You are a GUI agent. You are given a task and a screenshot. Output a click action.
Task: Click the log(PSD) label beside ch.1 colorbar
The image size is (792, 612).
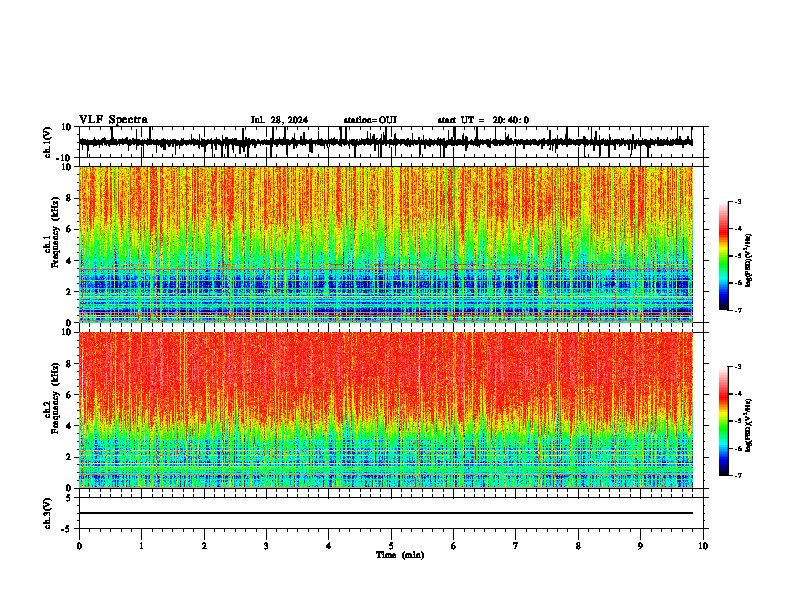749,261
